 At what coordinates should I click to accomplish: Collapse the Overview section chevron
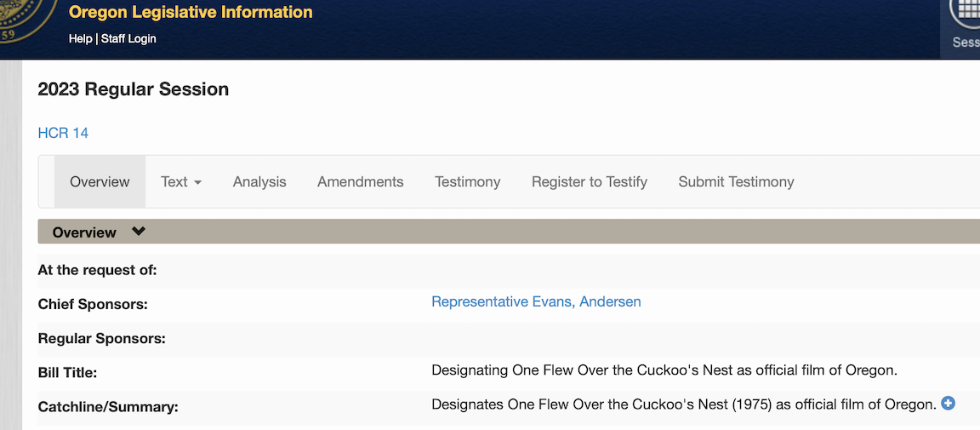point(139,232)
